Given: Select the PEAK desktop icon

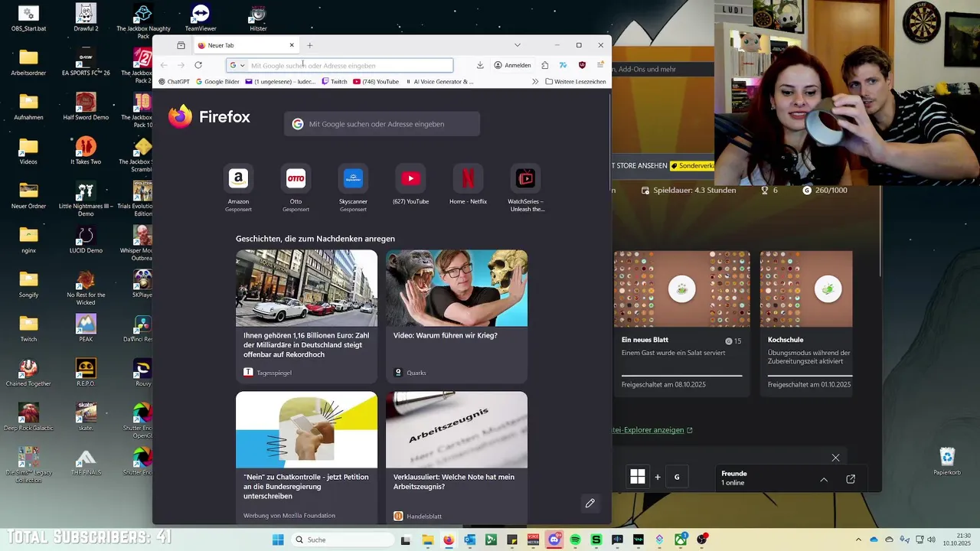Looking at the screenshot, I should (86, 328).
